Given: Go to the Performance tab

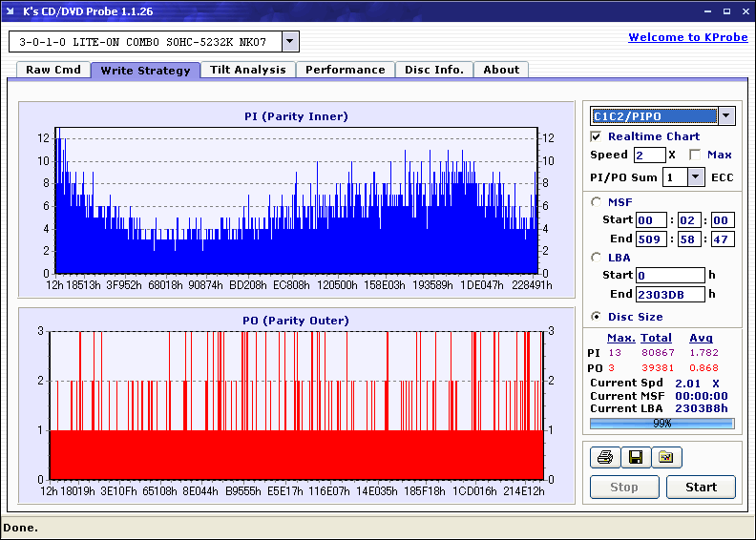Looking at the screenshot, I should pyautogui.click(x=345, y=70).
